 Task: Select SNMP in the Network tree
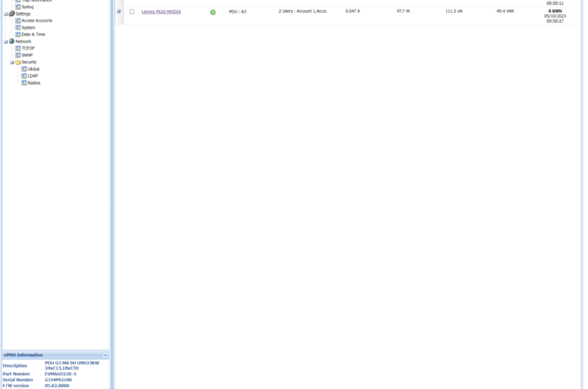[27, 55]
